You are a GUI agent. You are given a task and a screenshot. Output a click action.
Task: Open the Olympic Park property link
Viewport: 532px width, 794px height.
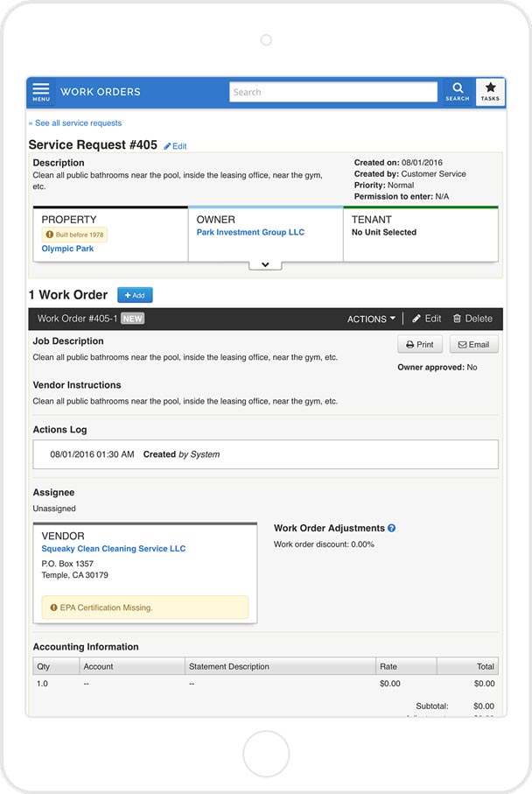pyautogui.click(x=67, y=249)
